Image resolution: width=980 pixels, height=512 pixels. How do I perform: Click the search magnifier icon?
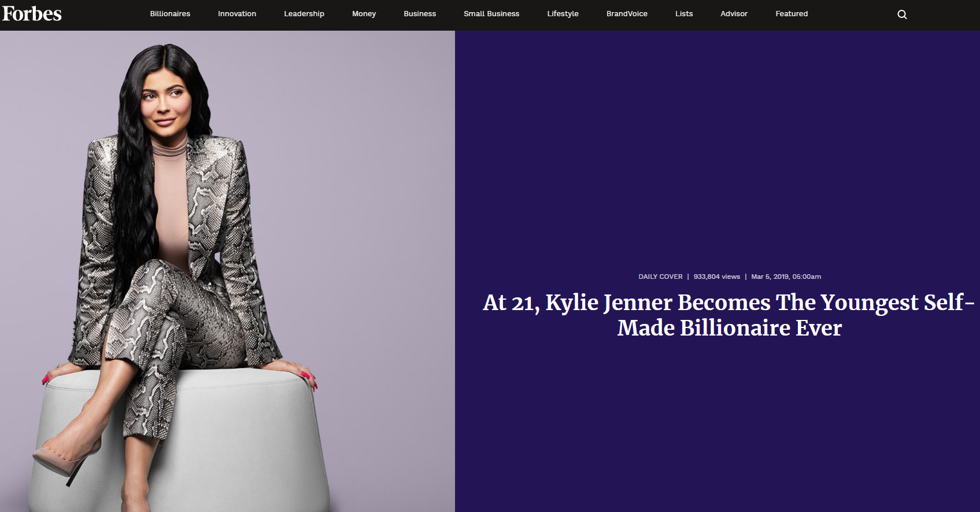pyautogui.click(x=902, y=14)
